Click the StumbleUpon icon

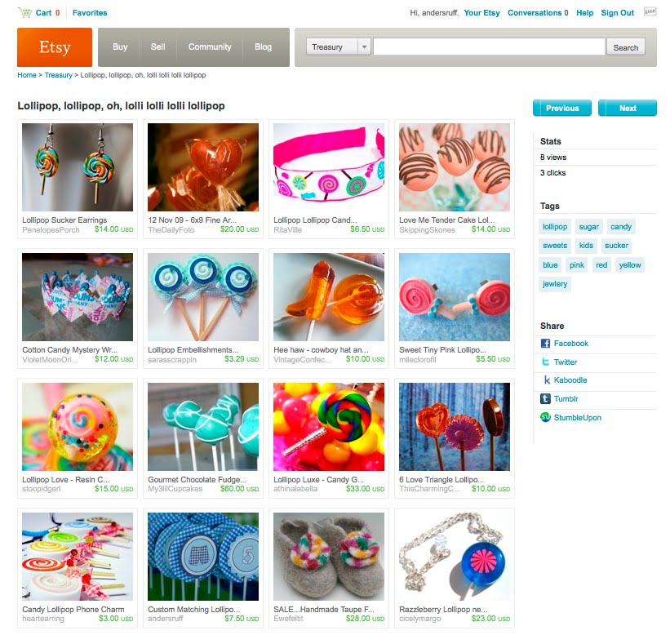tap(545, 417)
